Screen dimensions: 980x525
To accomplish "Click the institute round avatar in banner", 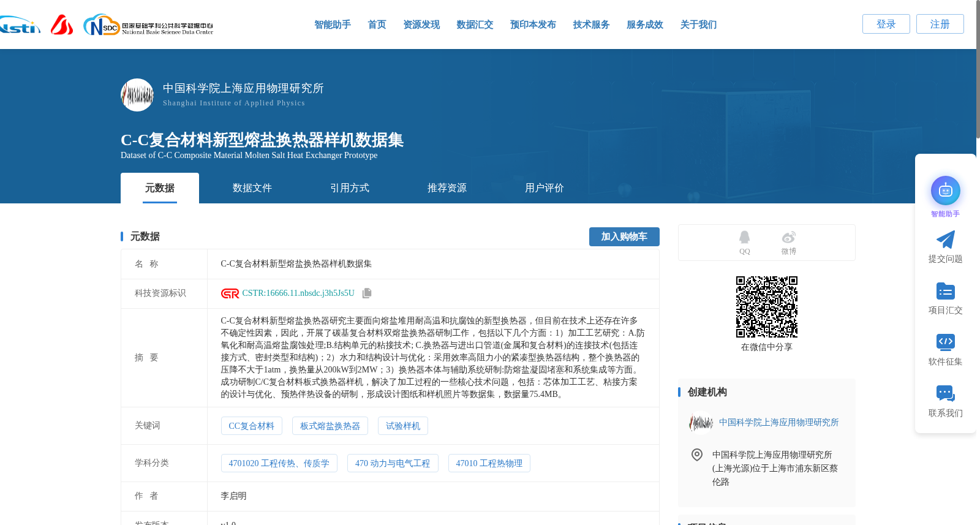I will pos(137,95).
